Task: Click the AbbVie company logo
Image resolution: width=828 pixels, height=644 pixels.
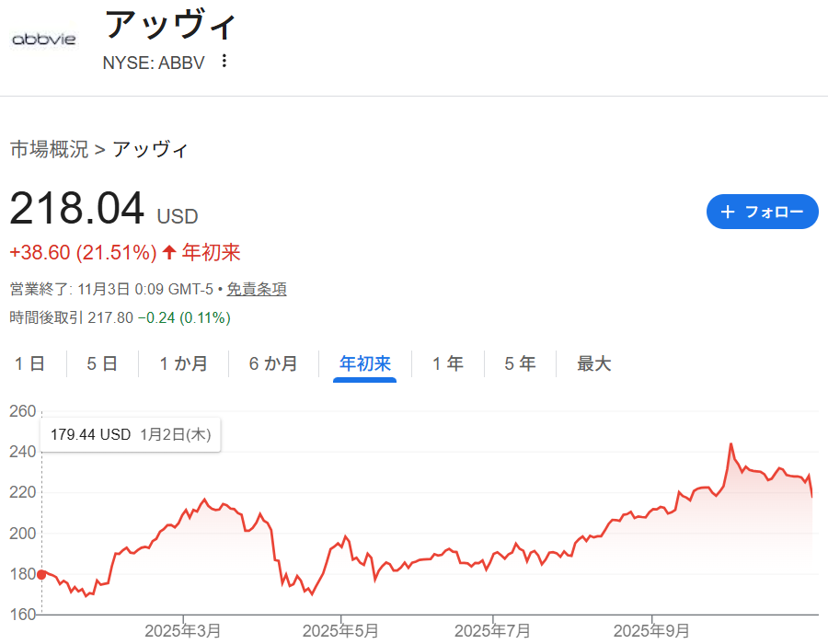Action: coord(43,40)
